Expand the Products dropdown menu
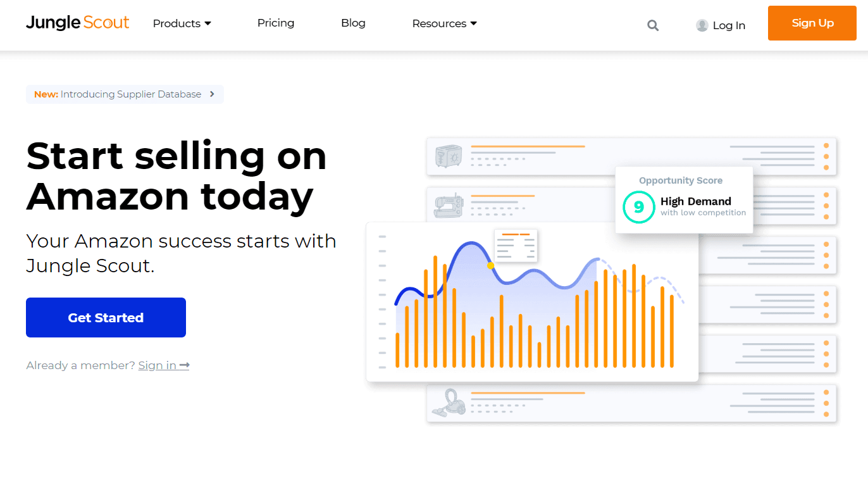This screenshot has width=868, height=478. (x=182, y=23)
